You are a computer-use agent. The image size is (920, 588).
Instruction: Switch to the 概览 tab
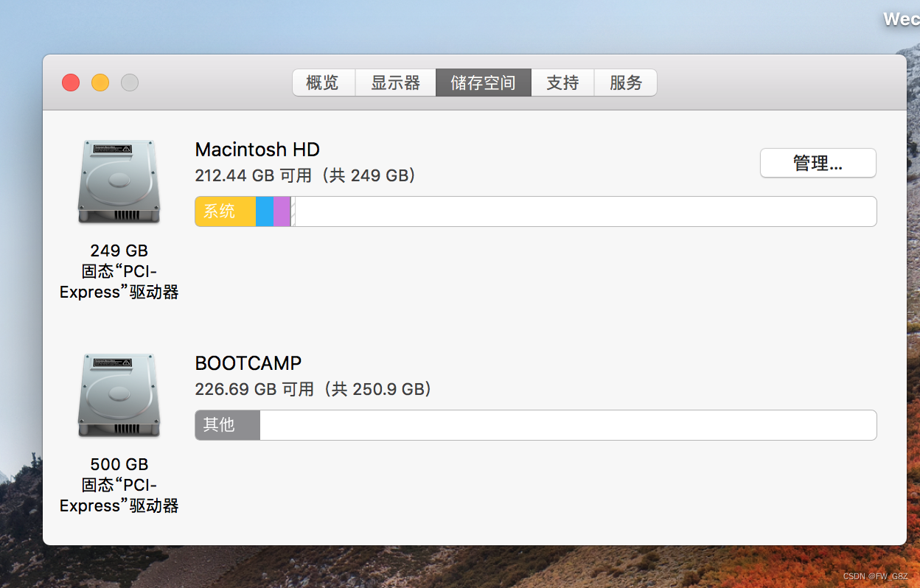[324, 83]
